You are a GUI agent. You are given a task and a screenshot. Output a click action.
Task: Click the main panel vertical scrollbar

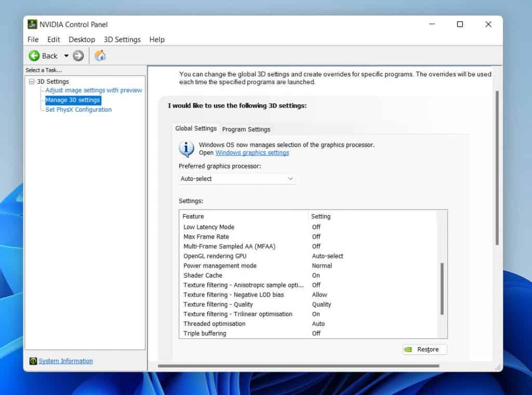point(497,168)
